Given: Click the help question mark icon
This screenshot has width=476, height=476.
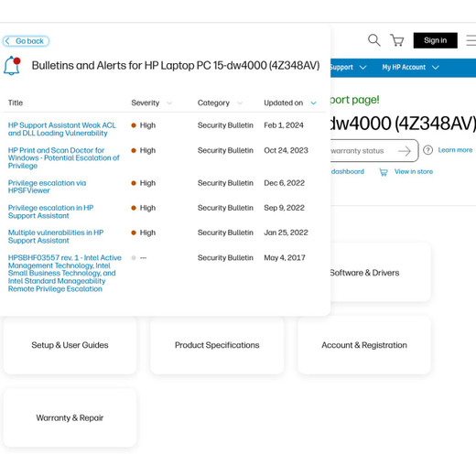Looking at the screenshot, I should point(427,150).
